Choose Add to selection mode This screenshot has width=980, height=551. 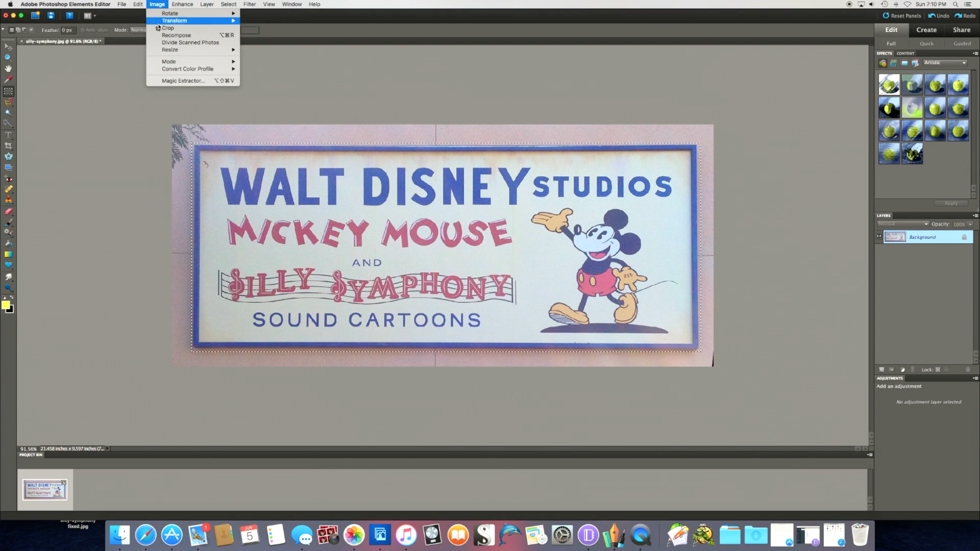pyautogui.click(x=18, y=30)
